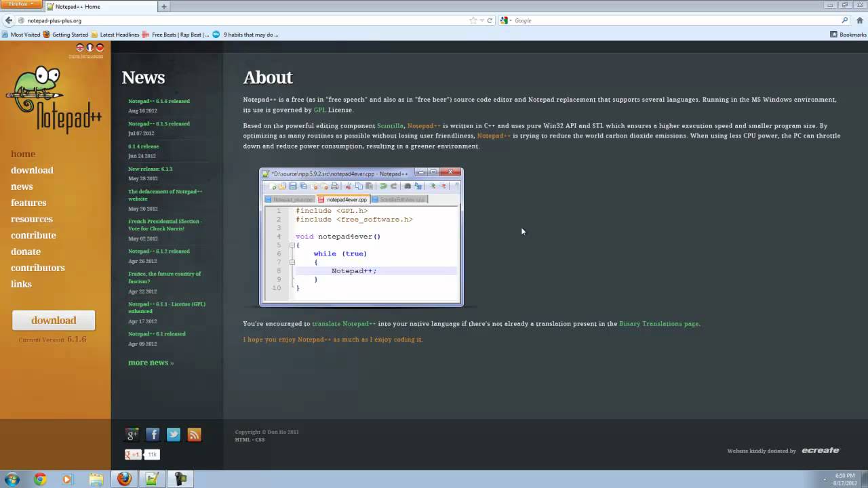
Task: Click the translate Notepad++ link
Action: [x=344, y=324]
